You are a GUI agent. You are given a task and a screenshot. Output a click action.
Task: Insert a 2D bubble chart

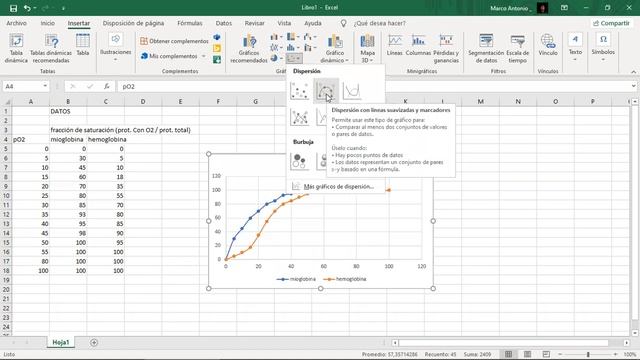pyautogui.click(x=299, y=161)
